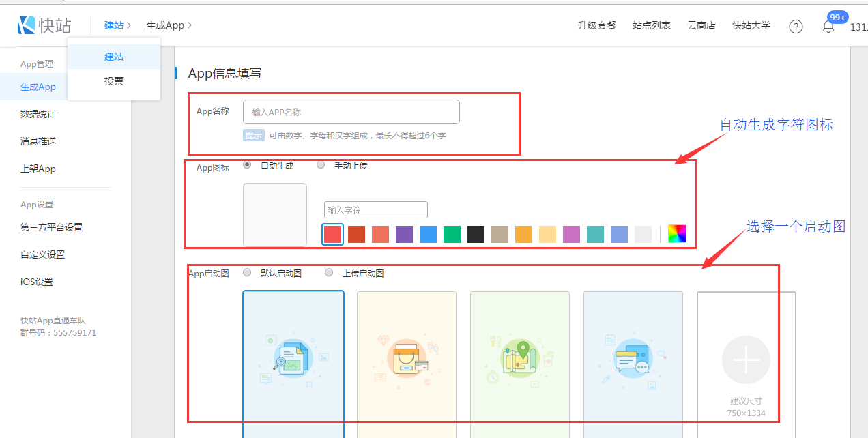Choose 投票 from the dropdown menu
Image resolution: width=868 pixels, height=438 pixels.
tap(114, 81)
